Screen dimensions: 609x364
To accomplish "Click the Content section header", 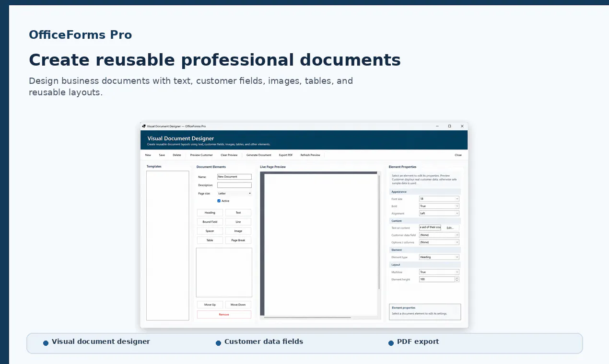I will click(425, 221).
